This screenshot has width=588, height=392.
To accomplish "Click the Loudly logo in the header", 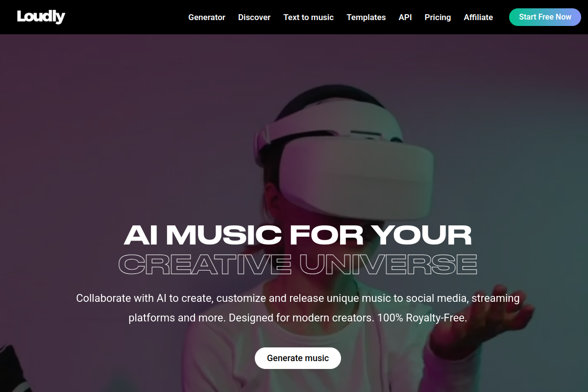I will (x=41, y=17).
